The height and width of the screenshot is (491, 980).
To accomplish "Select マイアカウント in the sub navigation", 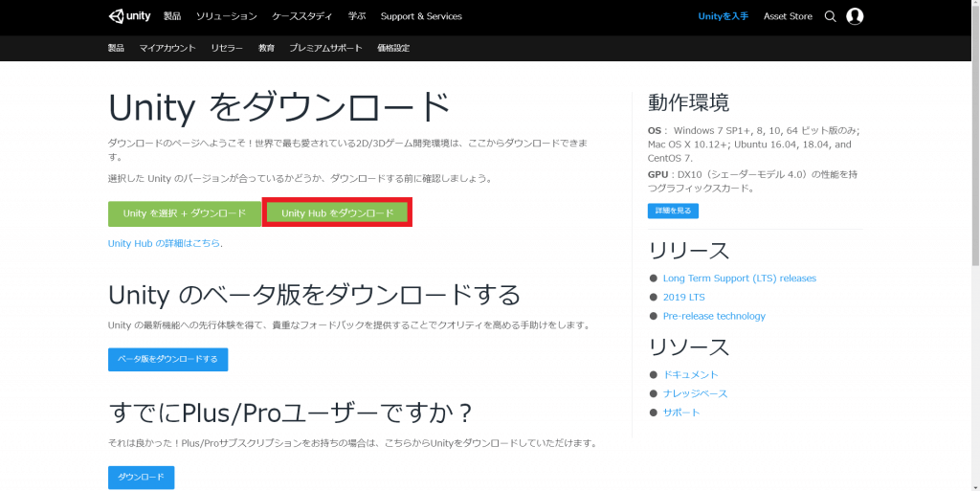I will [x=167, y=48].
